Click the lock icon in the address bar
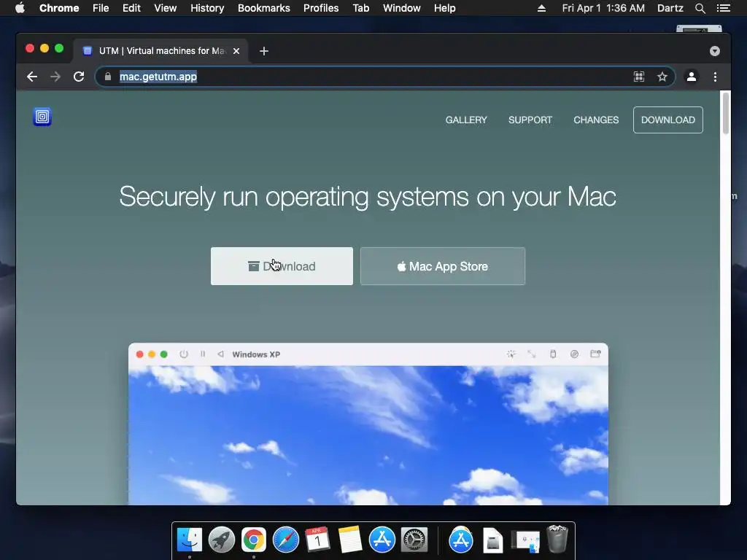The width and height of the screenshot is (747, 560). pos(108,77)
